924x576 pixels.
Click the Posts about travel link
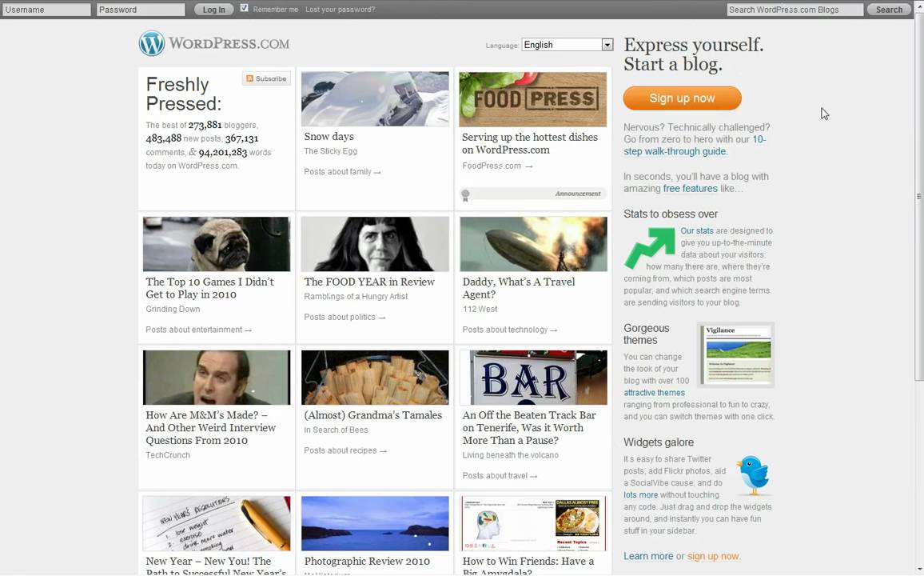[x=500, y=476]
